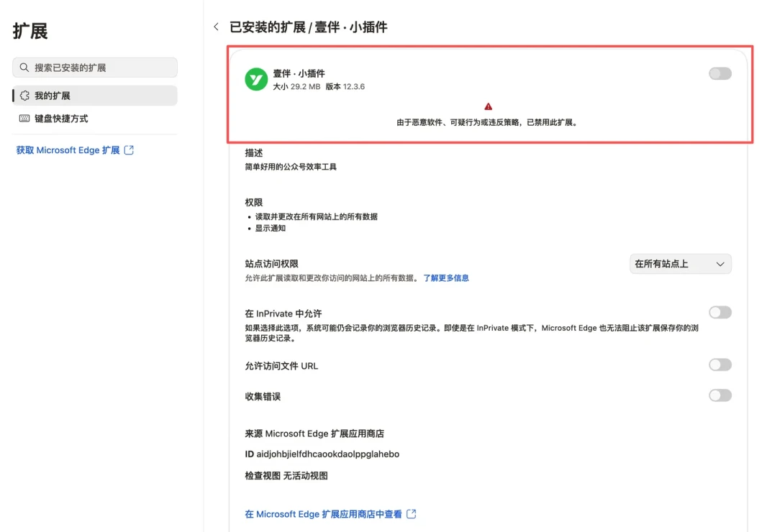Select 我的扩展 in the sidebar
The image size is (777, 532).
tap(95, 96)
